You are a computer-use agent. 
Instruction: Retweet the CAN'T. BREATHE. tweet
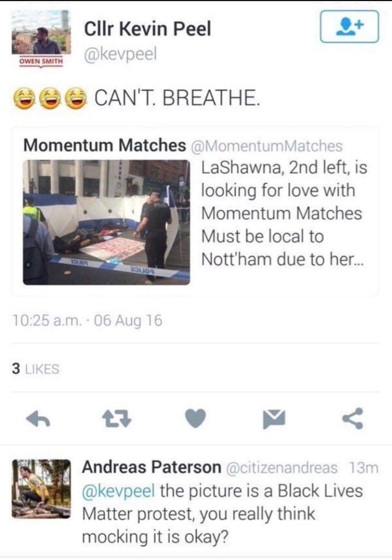(x=117, y=418)
